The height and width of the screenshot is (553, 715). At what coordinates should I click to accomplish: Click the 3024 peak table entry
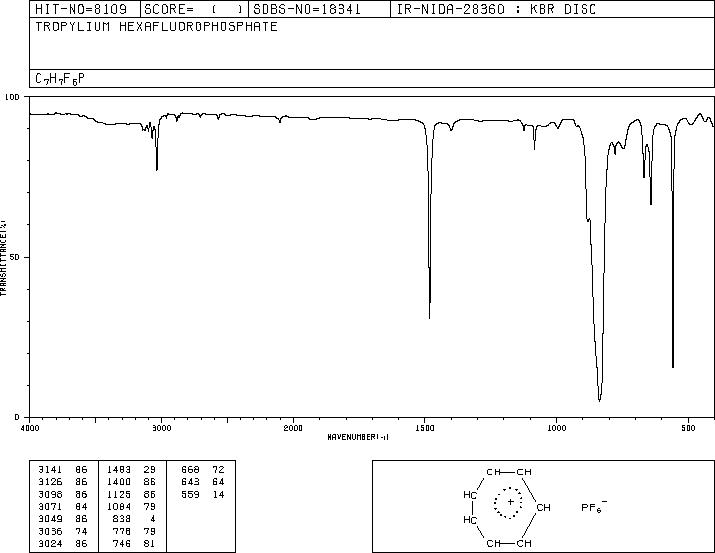(x=50, y=544)
